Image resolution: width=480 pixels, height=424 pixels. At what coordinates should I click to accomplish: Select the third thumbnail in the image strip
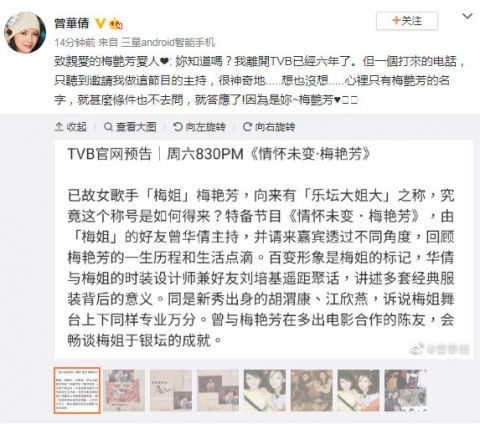click(171, 390)
